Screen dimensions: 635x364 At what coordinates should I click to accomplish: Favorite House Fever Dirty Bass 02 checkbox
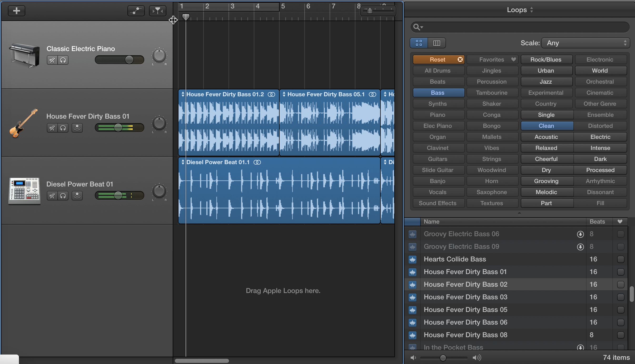[x=621, y=285]
